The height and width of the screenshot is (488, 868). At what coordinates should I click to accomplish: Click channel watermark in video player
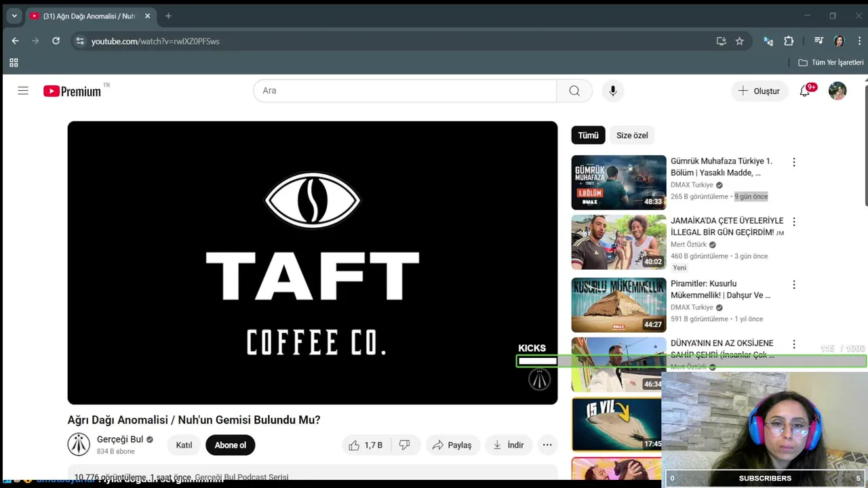[539, 380]
